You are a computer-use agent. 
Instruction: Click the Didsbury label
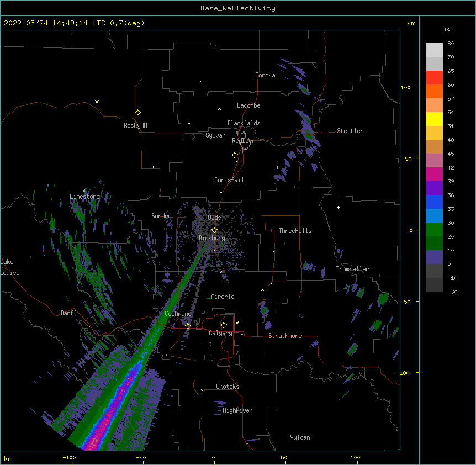(x=212, y=238)
